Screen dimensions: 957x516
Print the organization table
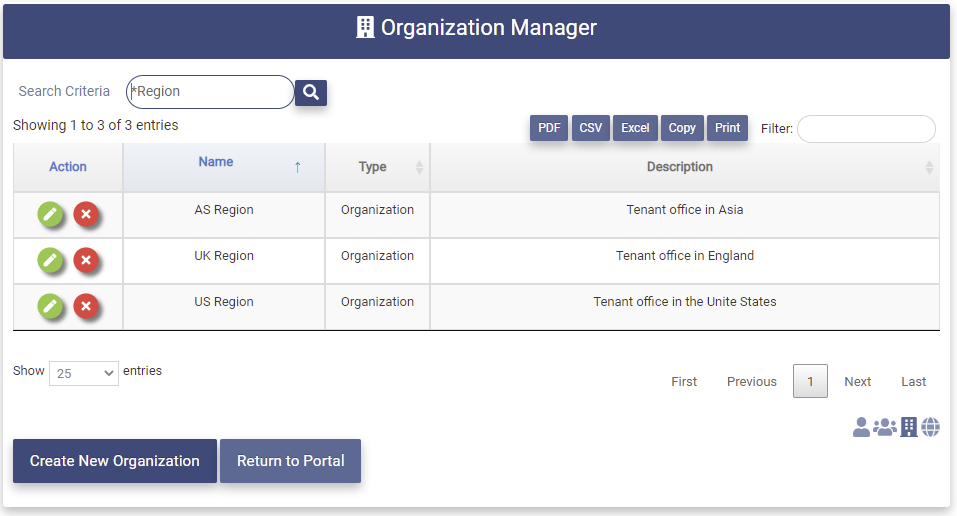click(727, 128)
